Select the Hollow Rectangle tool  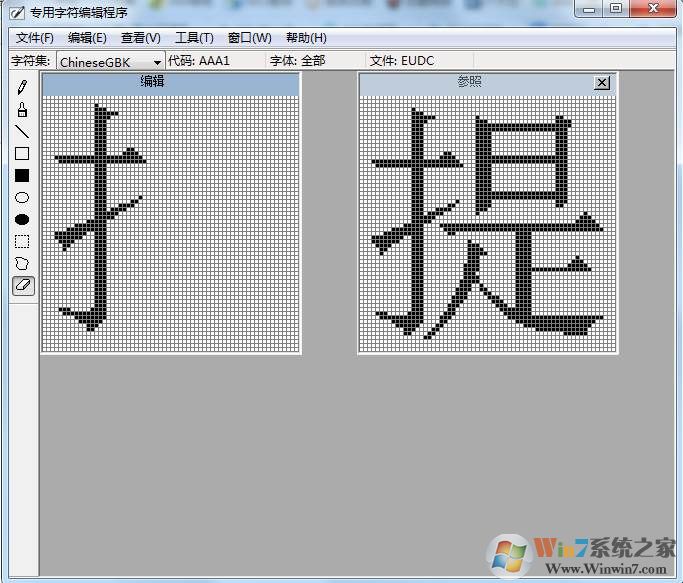[22, 154]
